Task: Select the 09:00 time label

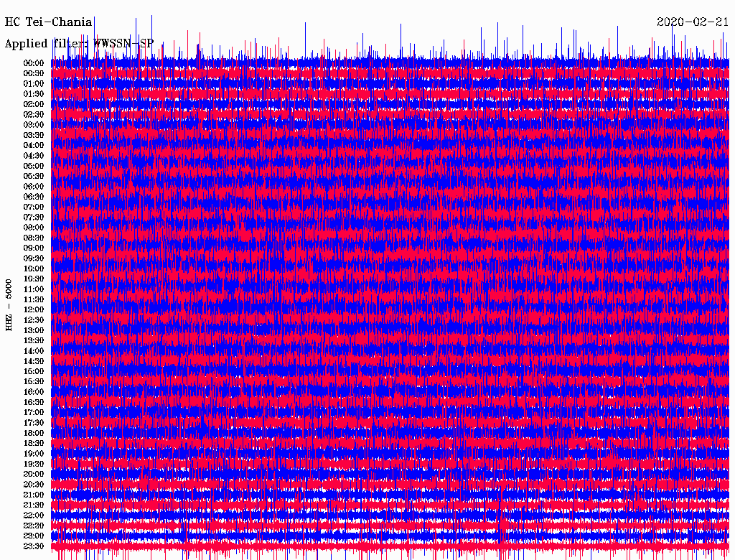Action: pos(34,248)
